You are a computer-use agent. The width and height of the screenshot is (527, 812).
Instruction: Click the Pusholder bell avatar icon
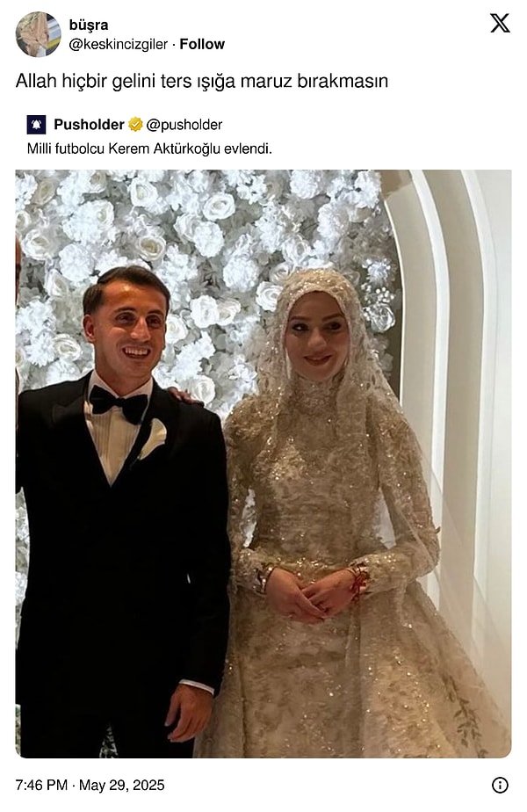tap(36, 124)
